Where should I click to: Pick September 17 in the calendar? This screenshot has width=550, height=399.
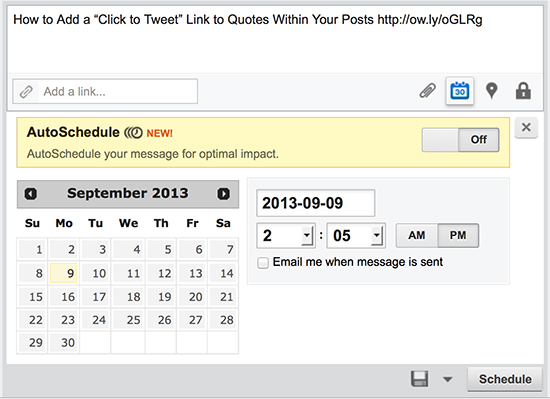click(x=95, y=297)
